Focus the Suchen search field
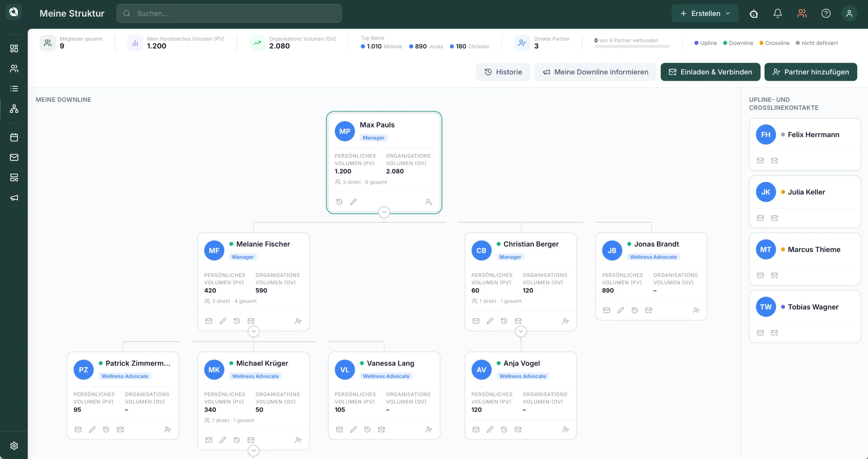 tap(229, 13)
